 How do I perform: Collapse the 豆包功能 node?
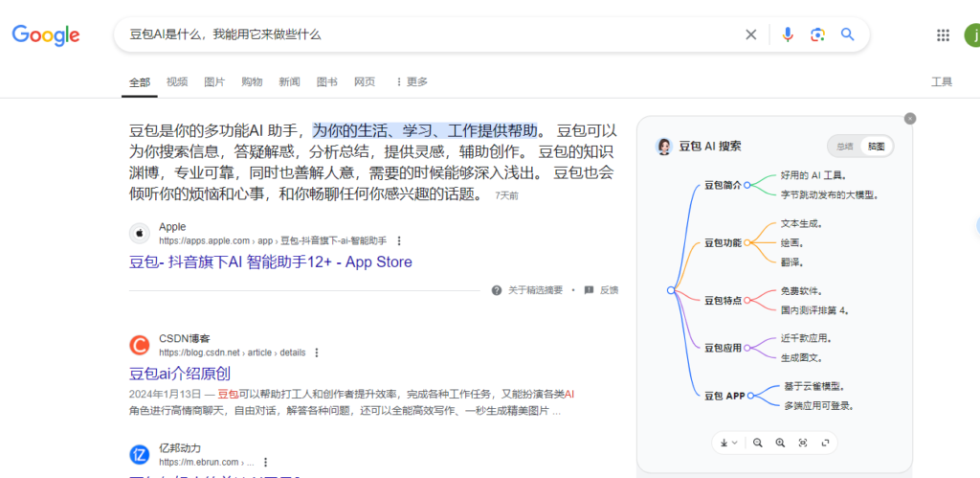point(746,242)
